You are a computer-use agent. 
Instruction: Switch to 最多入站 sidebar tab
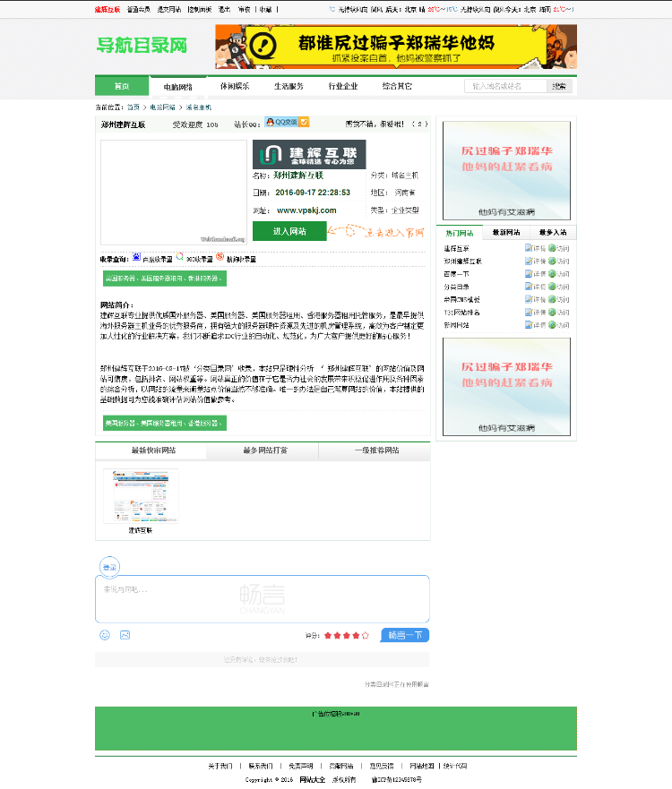pos(553,233)
